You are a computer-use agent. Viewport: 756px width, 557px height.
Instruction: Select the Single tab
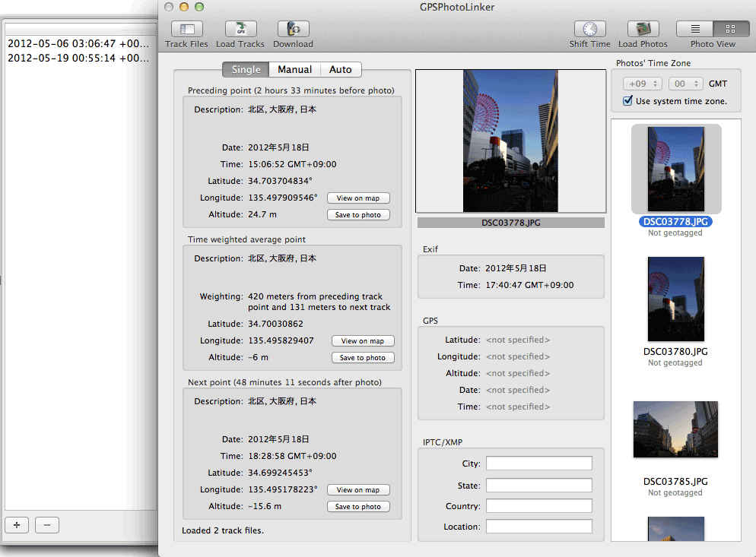246,69
